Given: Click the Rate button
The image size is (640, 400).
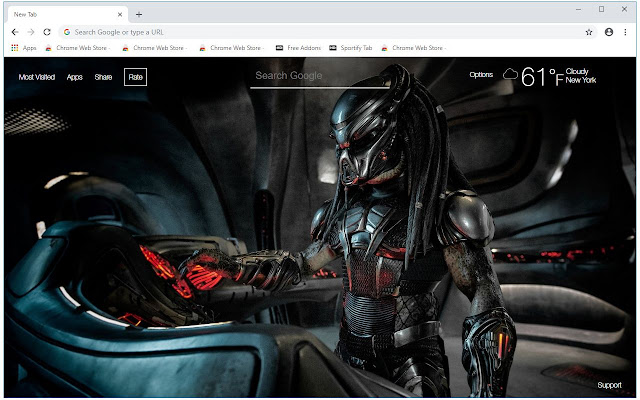Looking at the screenshot, I should [136, 77].
